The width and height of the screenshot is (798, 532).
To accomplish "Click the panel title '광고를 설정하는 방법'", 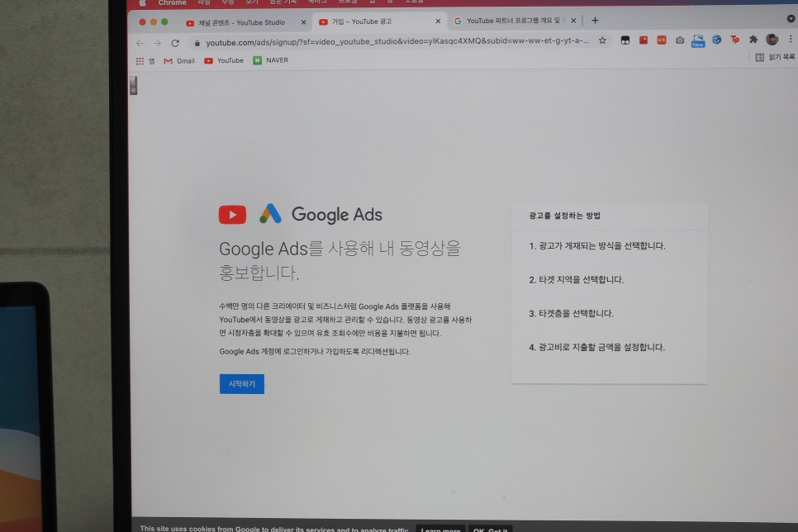I will pos(564,216).
